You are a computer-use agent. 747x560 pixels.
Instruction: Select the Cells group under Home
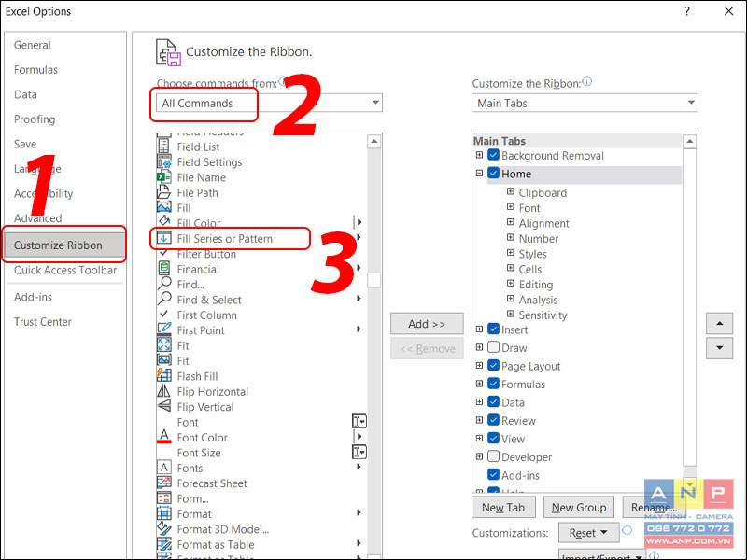[x=530, y=269]
